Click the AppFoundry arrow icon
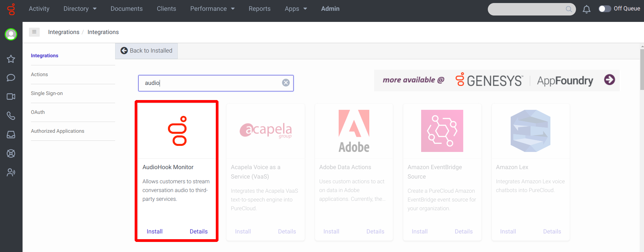Screen dimensions: 644x252 pos(609,80)
